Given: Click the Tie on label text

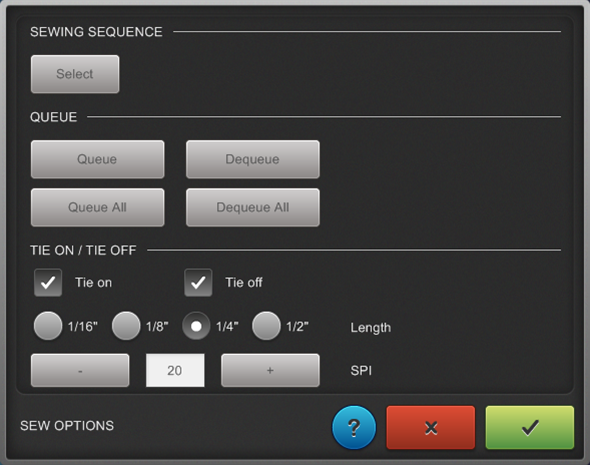Looking at the screenshot, I should (x=93, y=283).
